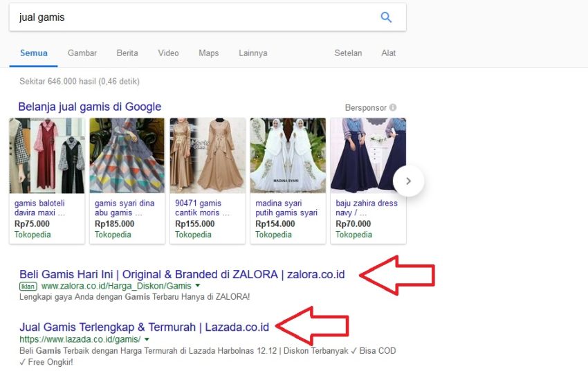Click the Sekitar 646.000 hasil result count

pyautogui.click(x=80, y=82)
